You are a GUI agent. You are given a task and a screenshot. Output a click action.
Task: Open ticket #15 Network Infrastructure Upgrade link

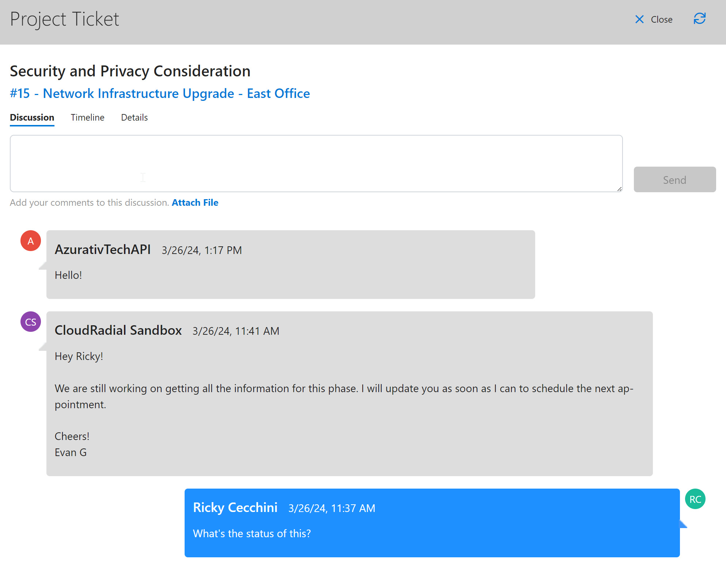[159, 94]
